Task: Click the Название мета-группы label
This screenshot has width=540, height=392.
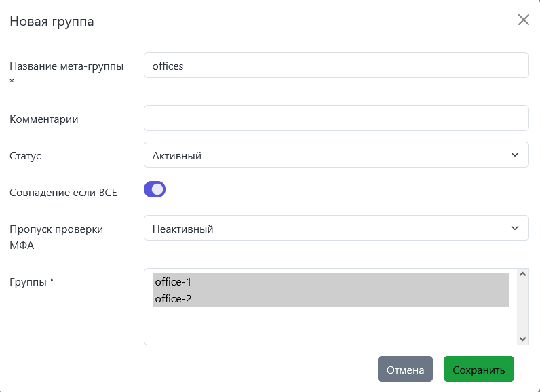Action: click(x=66, y=66)
